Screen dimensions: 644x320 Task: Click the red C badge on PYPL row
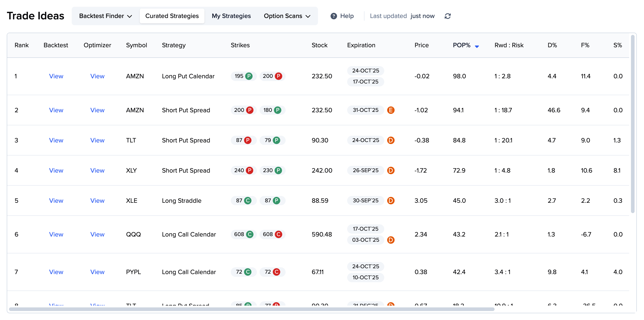pyautogui.click(x=277, y=272)
